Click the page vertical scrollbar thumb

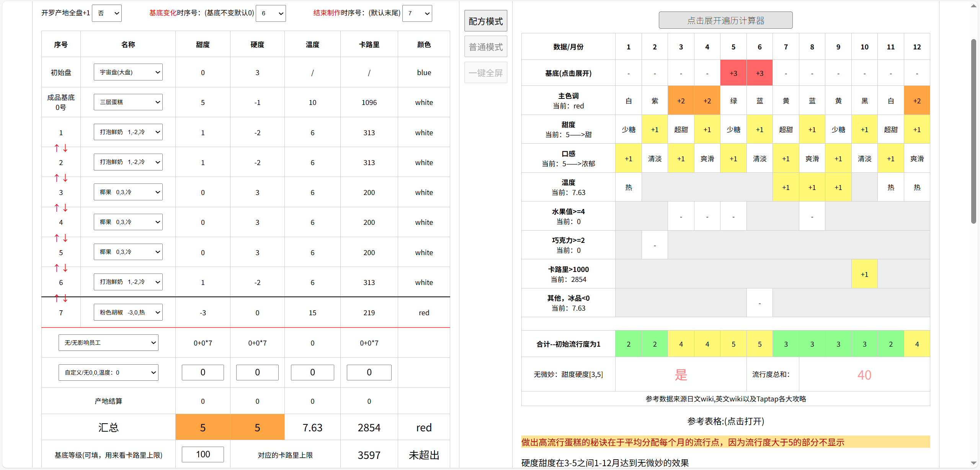click(973, 131)
